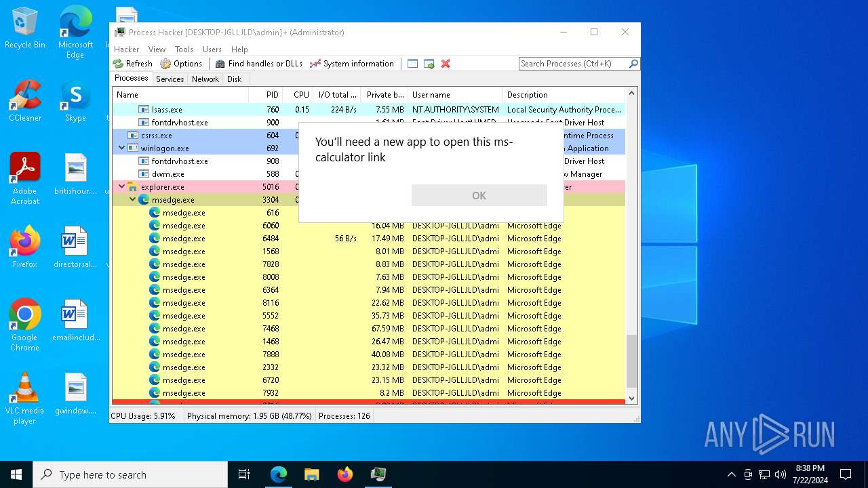The image size is (868, 488).
Task: Select the directorsal Word document on desktop
Action: (75, 247)
